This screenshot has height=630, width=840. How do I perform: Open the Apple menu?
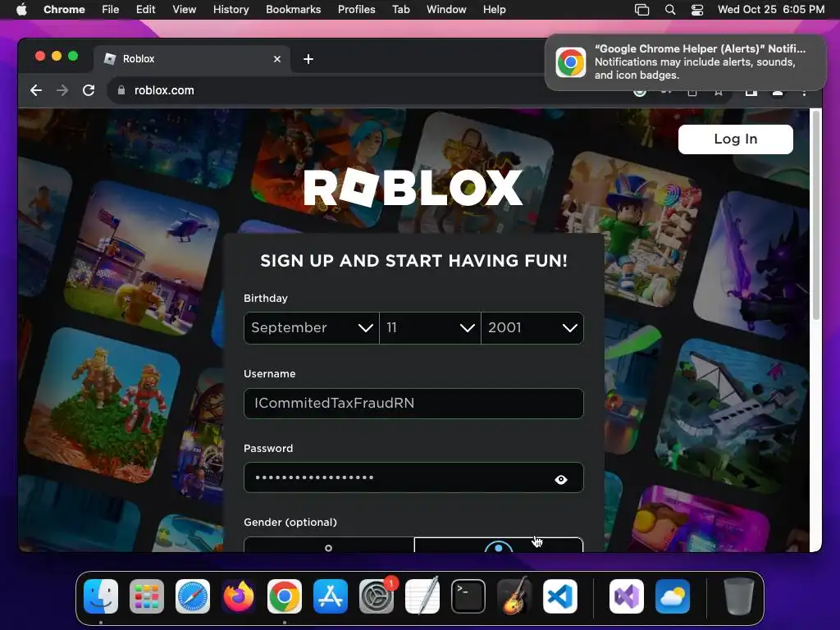coord(21,10)
